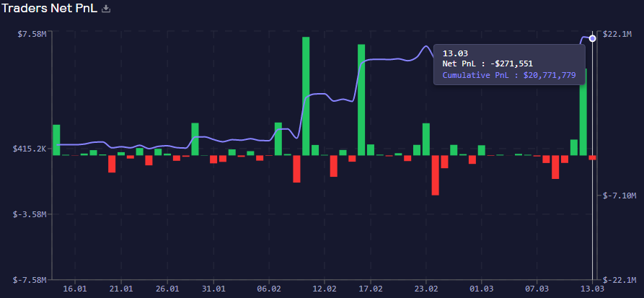Screen dimensions: 644x298
Task: Click the "07.03" date label on the x-axis
Action: pyautogui.click(x=537, y=289)
